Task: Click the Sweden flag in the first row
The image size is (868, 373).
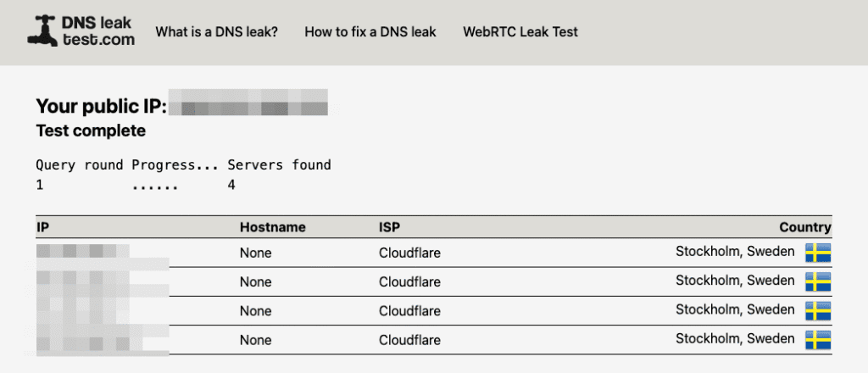Action: 818,253
